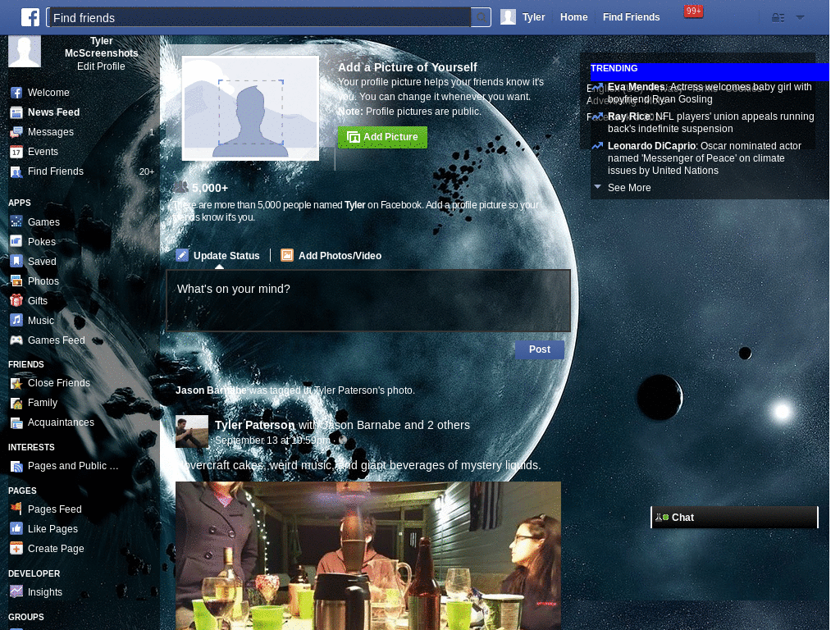Open the Home menu item in top bar
840x630 pixels.
[573, 17]
